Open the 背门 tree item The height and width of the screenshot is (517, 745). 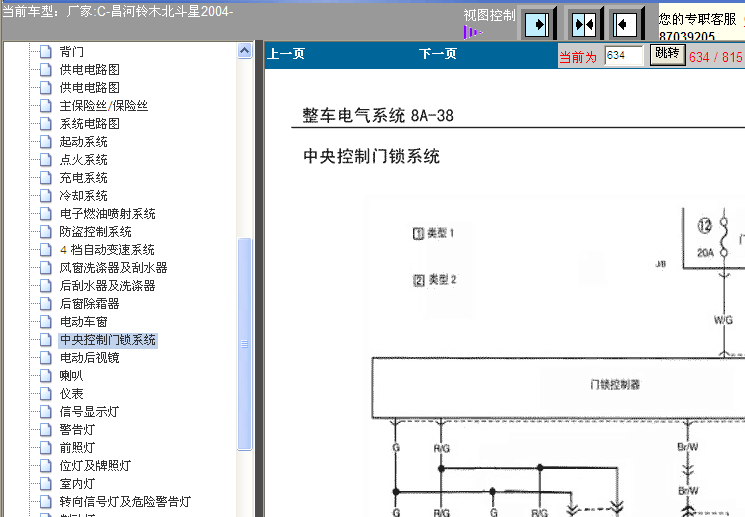(x=72, y=51)
